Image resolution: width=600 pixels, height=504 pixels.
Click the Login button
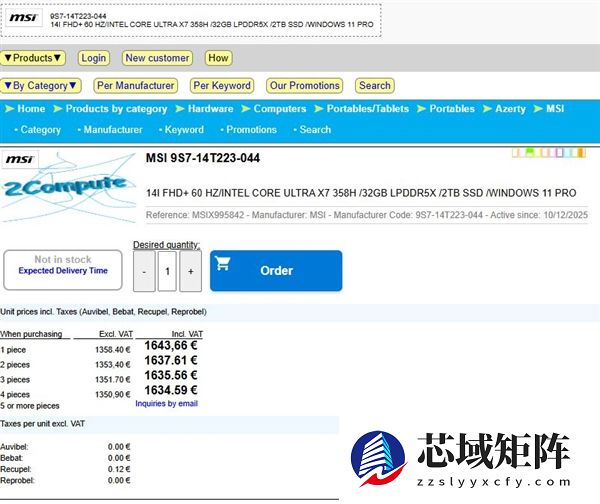tap(94, 58)
